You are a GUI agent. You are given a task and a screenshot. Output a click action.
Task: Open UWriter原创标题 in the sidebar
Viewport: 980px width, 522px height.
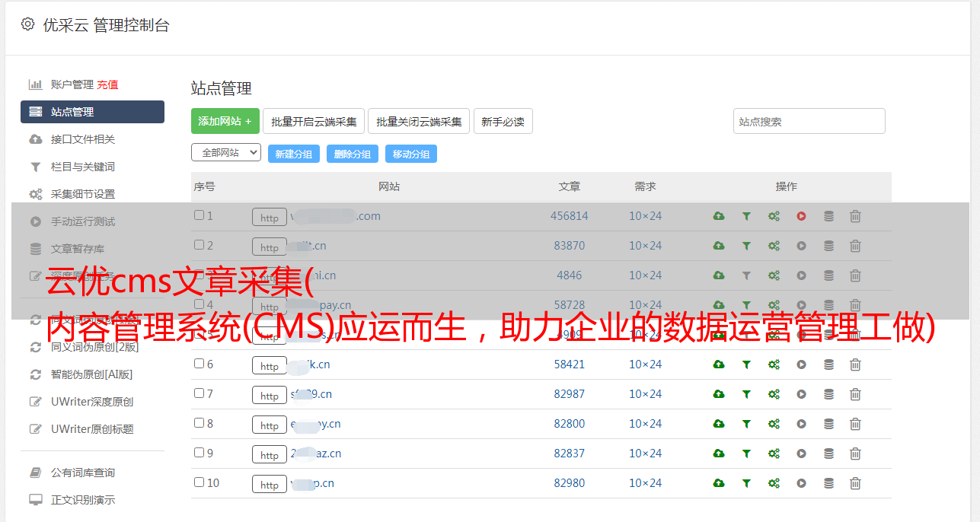pos(92,429)
